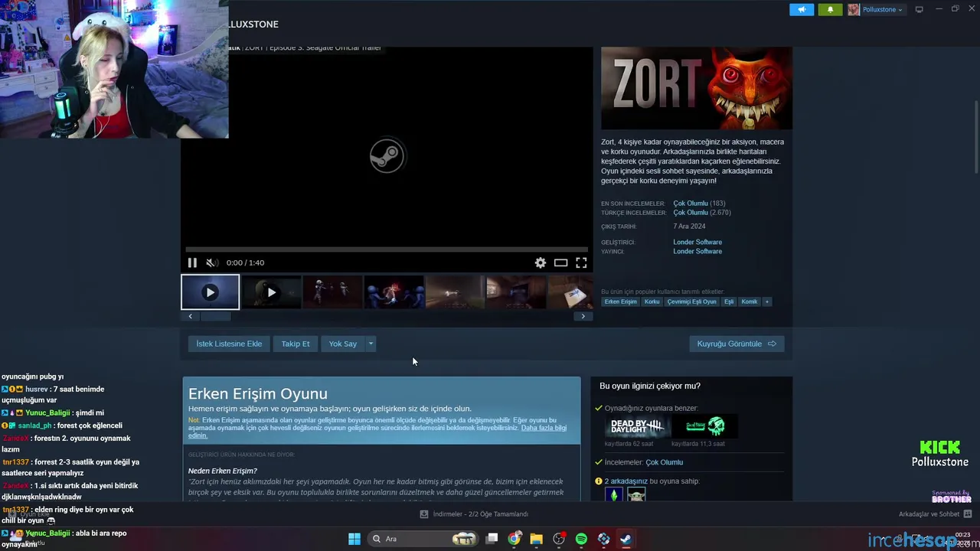Open the Baby Yoda friend avatar
This screenshot has width=980, height=551.
pos(636,495)
